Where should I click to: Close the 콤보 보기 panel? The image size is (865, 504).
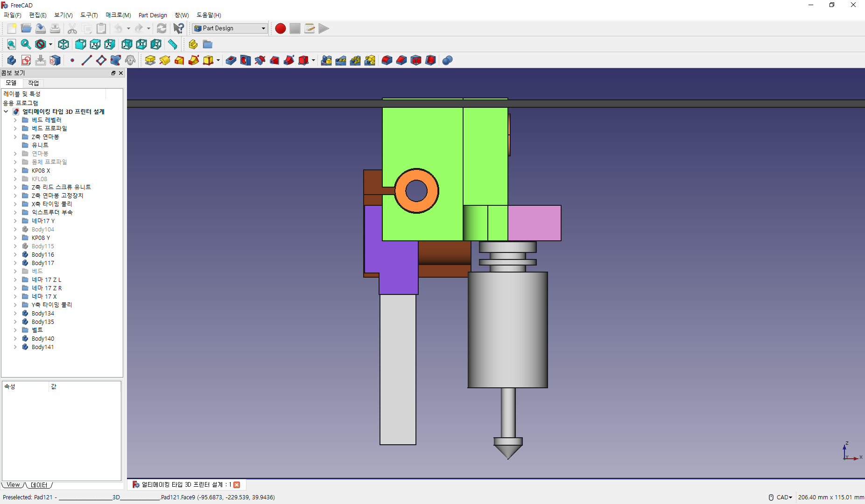[121, 73]
